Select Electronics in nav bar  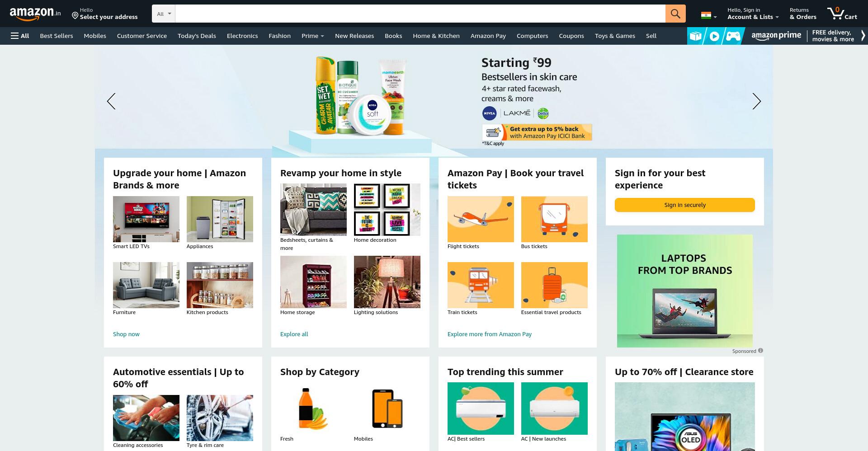pos(242,36)
